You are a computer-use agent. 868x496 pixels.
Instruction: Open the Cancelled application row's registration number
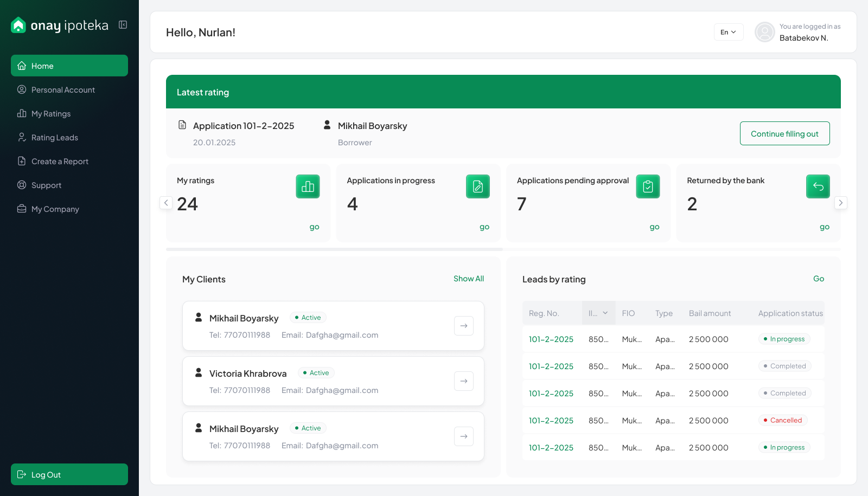(551, 421)
